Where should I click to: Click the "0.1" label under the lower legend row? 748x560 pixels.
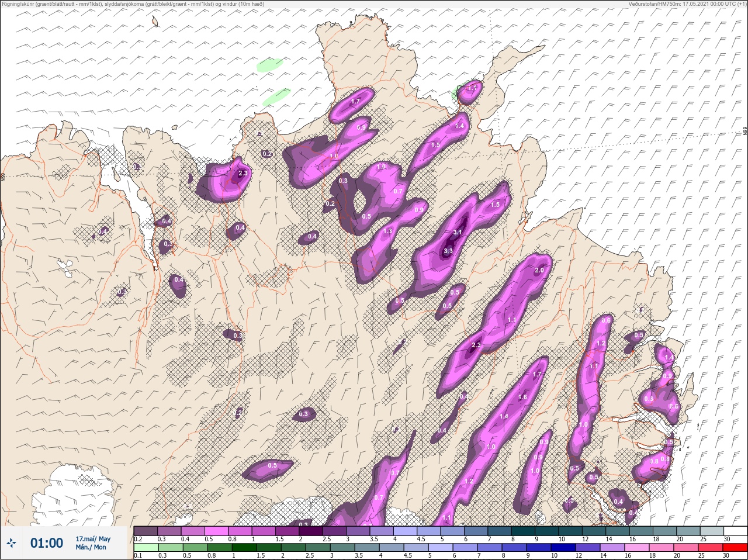[x=138, y=556]
